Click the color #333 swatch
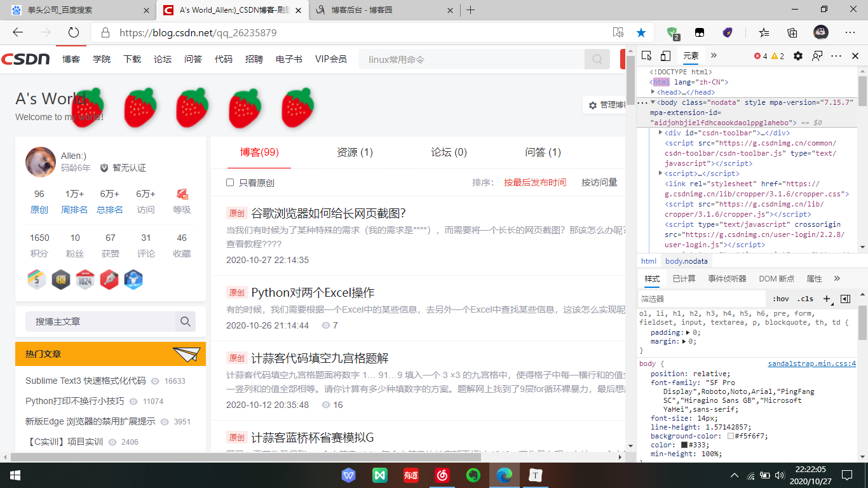The image size is (868, 488). (x=684, y=445)
